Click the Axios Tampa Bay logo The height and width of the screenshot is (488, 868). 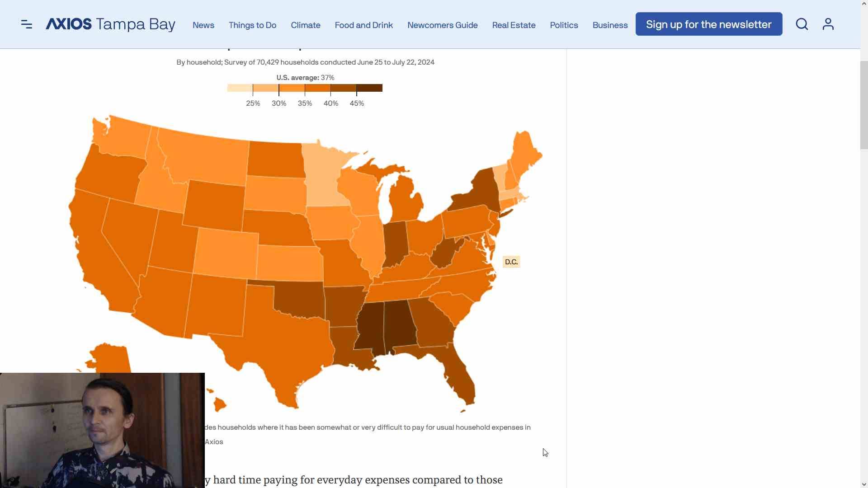tap(111, 24)
